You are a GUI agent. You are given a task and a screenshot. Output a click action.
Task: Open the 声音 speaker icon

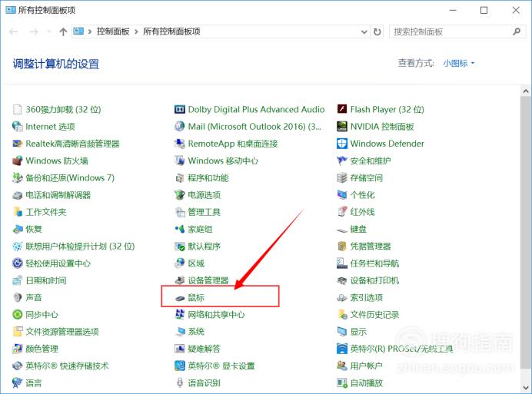click(x=18, y=297)
